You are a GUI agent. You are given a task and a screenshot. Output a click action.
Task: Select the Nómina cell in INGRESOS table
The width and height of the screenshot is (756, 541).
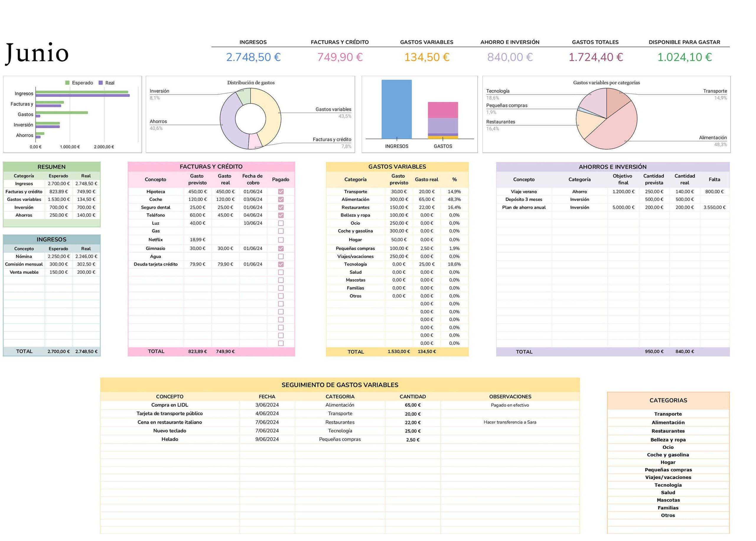24,256
